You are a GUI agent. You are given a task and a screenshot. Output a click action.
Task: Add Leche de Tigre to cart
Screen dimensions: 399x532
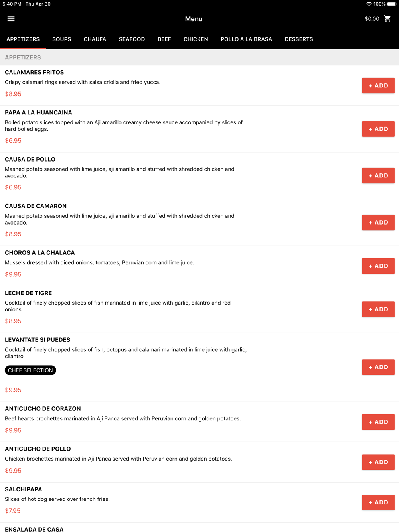point(378,309)
